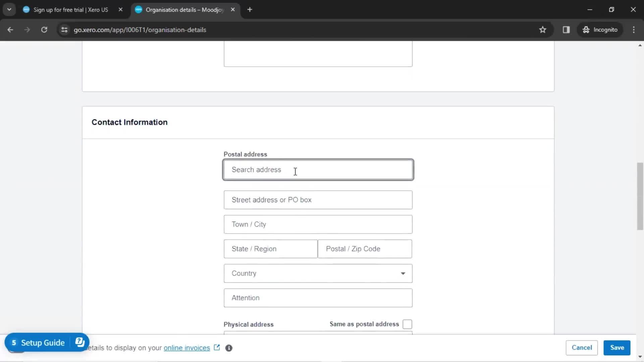Minimize the browser window
644x362 pixels.
[590, 10]
